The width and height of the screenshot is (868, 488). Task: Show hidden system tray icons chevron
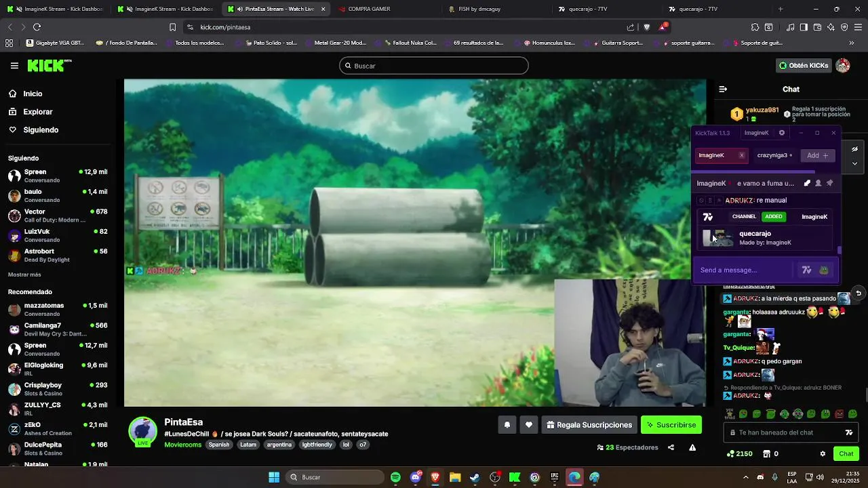coord(745,477)
